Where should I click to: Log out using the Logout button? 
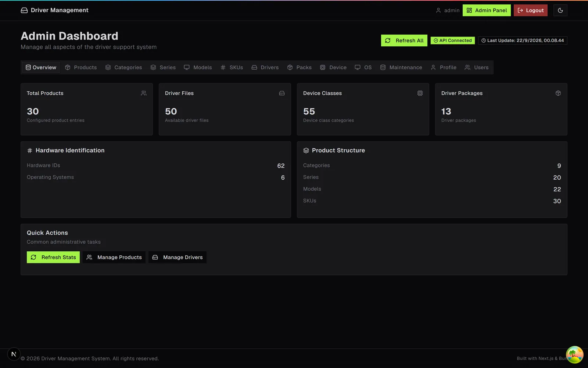pos(530,10)
